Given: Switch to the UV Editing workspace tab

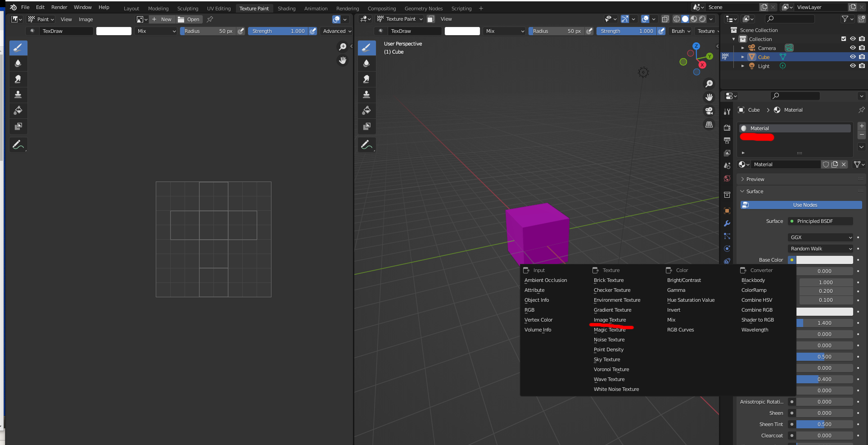Looking at the screenshot, I should 219,9.
